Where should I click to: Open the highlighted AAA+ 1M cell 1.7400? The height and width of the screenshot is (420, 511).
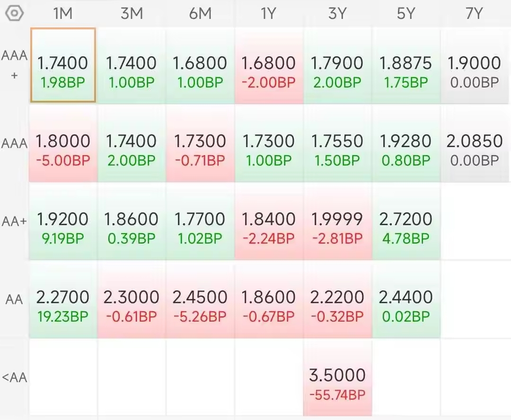pyautogui.click(x=63, y=65)
